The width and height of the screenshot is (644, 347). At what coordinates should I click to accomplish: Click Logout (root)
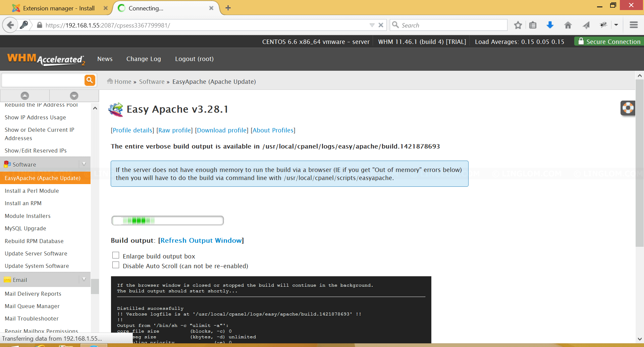click(x=194, y=59)
